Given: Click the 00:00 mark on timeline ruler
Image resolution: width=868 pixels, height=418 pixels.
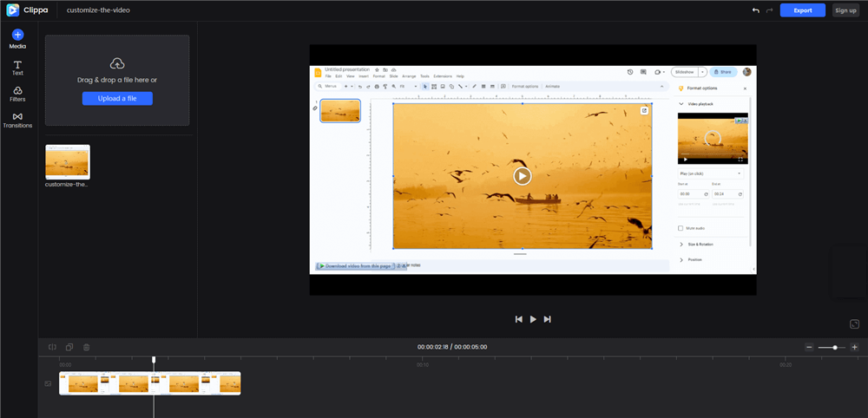Looking at the screenshot, I should 65,365.
